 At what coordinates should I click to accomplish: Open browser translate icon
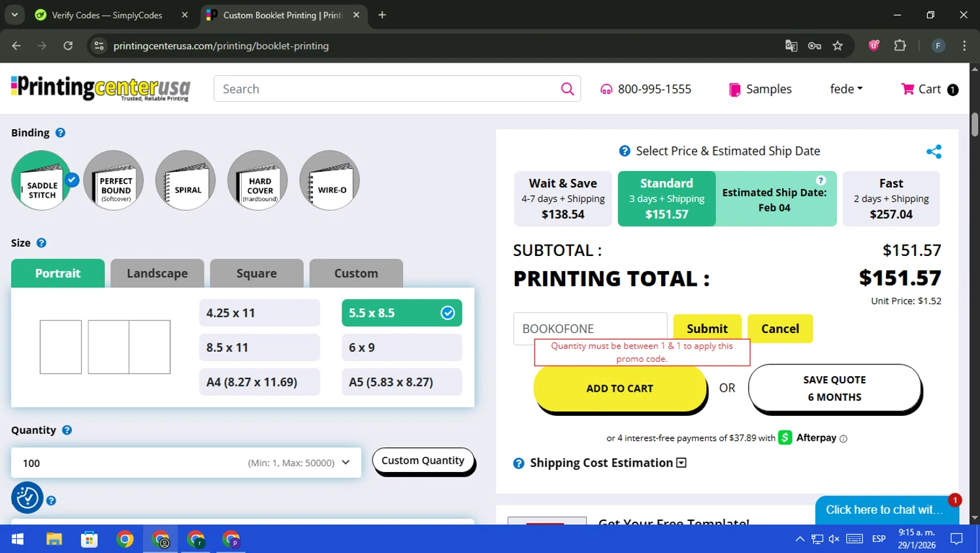(x=791, y=46)
